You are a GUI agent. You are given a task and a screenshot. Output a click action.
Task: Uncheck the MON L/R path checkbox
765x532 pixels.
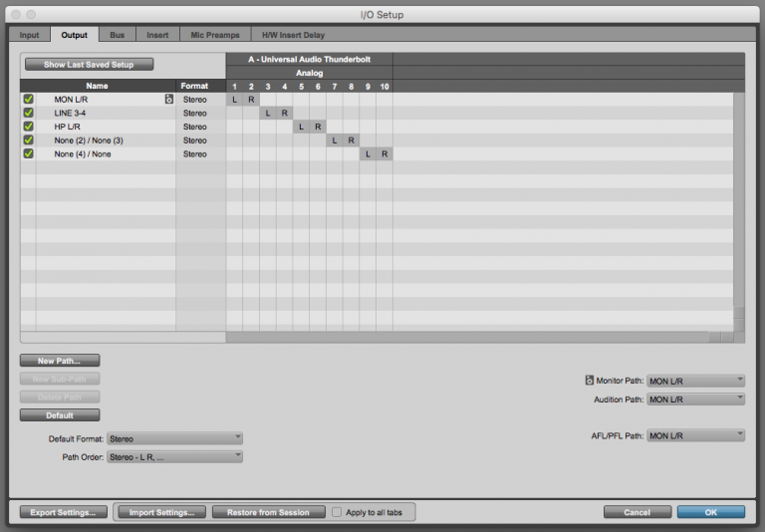point(28,99)
